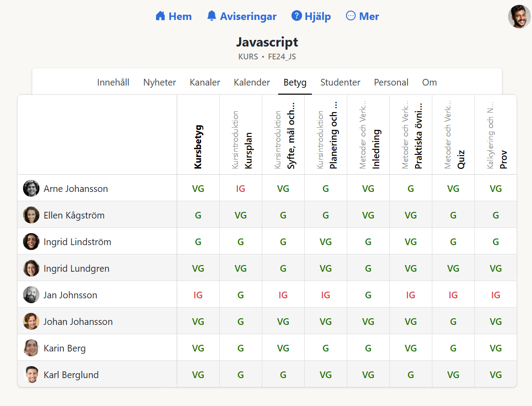Open the Aviseringar bell icon
Screen dimensions: 532x406
click(212, 16)
